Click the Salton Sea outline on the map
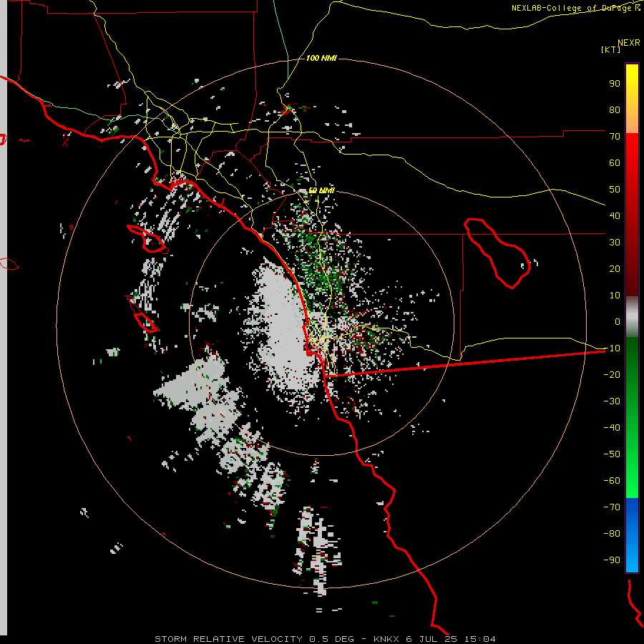This screenshot has width=644, height=644. click(497, 253)
